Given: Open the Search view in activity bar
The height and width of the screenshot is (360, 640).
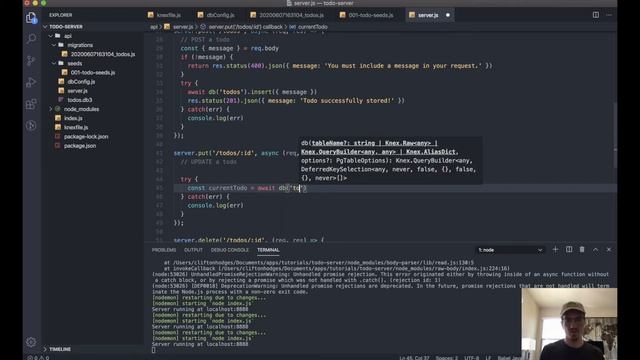Looking at the screenshot, I should pos(31,39).
